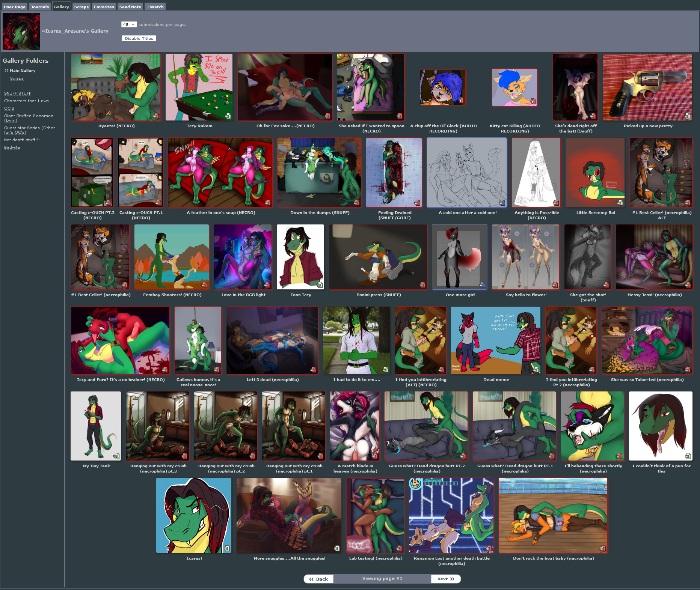Open the Favorites tab

(104, 7)
